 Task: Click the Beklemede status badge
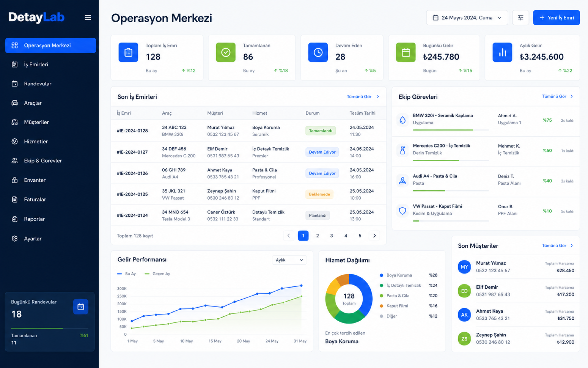tap(319, 194)
